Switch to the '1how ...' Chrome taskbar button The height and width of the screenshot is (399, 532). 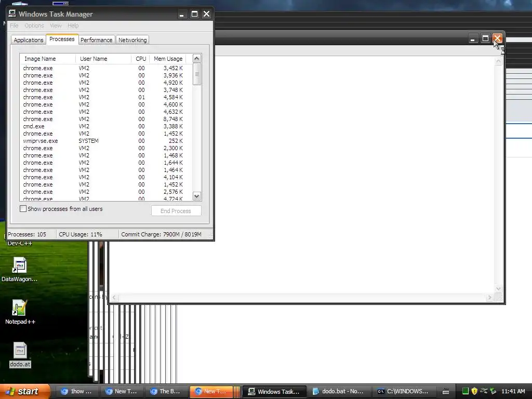coord(76,391)
